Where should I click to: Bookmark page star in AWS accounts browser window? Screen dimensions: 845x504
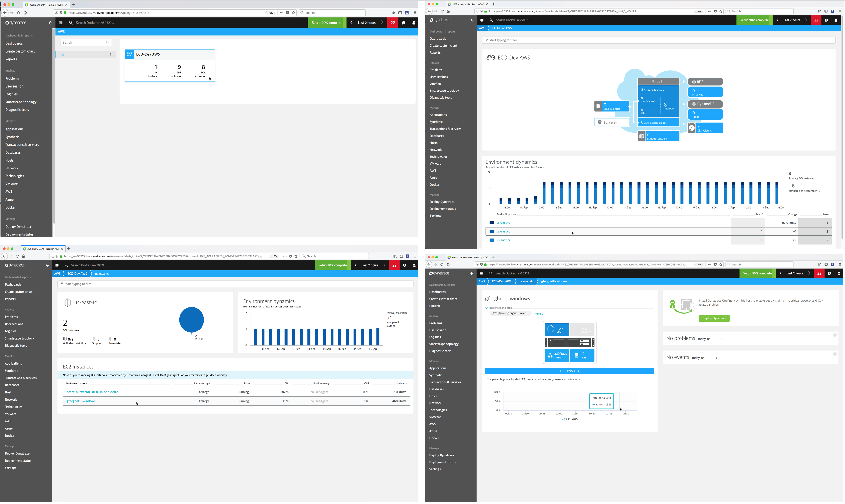(x=293, y=13)
